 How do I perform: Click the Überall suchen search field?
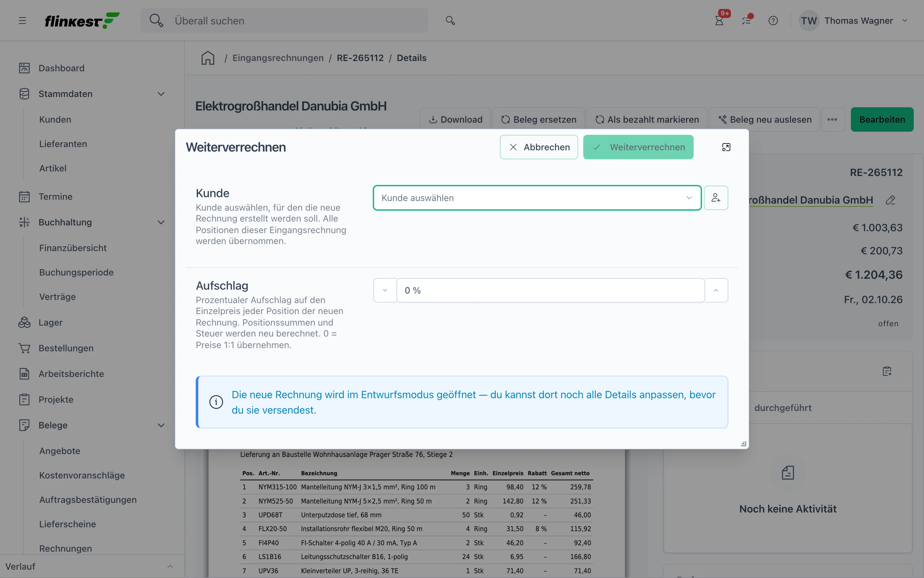285,21
